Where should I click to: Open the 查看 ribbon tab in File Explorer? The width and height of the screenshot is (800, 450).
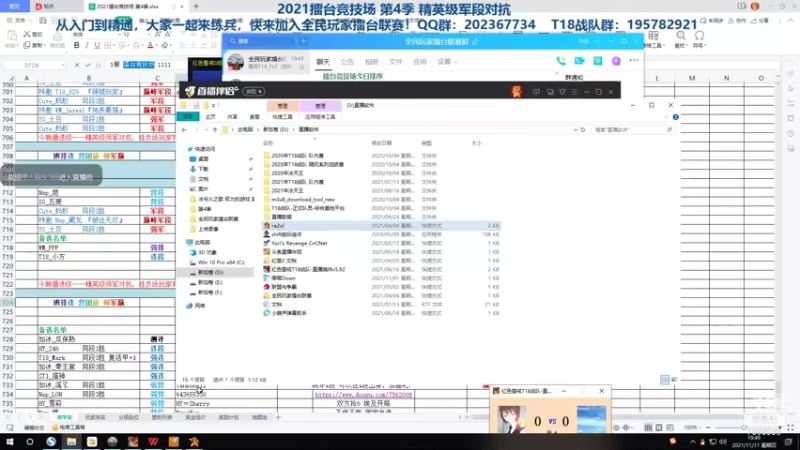click(x=254, y=117)
